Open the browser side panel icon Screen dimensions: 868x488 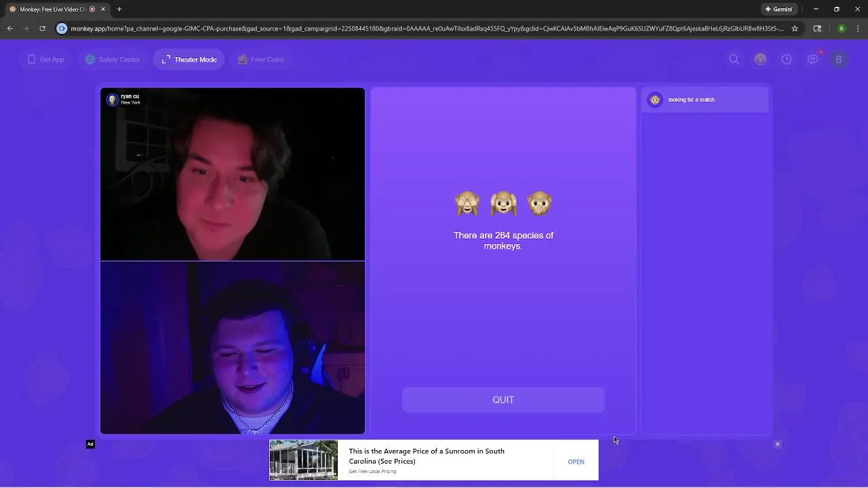click(x=817, y=28)
